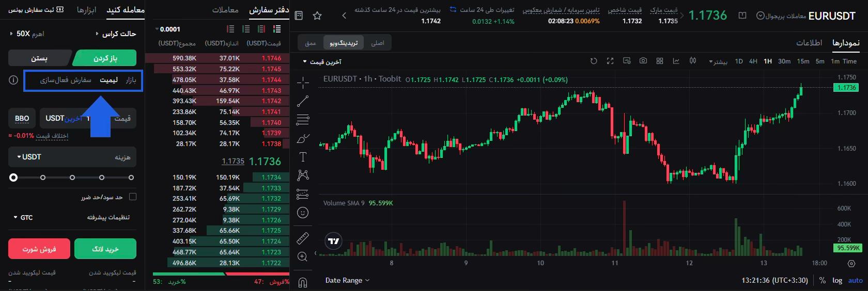Open the 0.0001 price precision dropdown
The width and height of the screenshot is (868, 291).
(168, 29)
